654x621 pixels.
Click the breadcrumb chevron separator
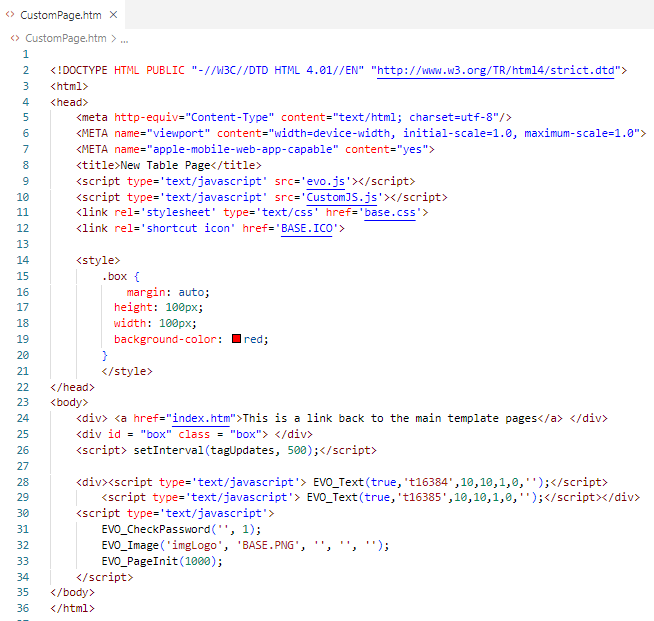[x=113, y=38]
